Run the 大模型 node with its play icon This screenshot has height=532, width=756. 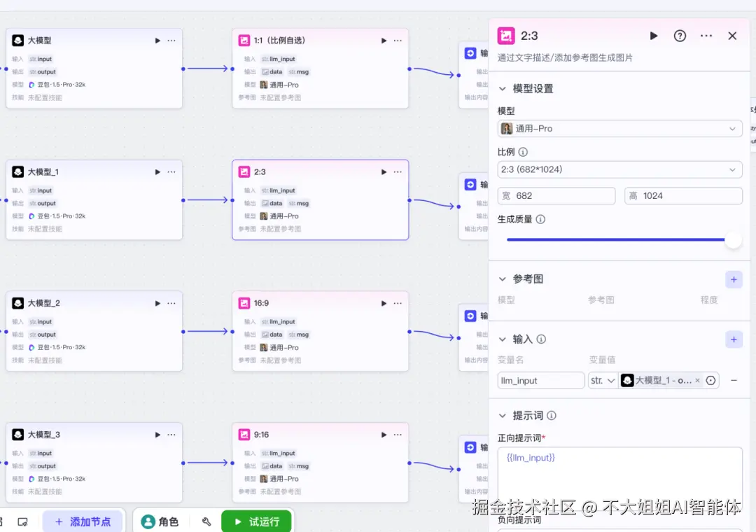tap(157, 41)
